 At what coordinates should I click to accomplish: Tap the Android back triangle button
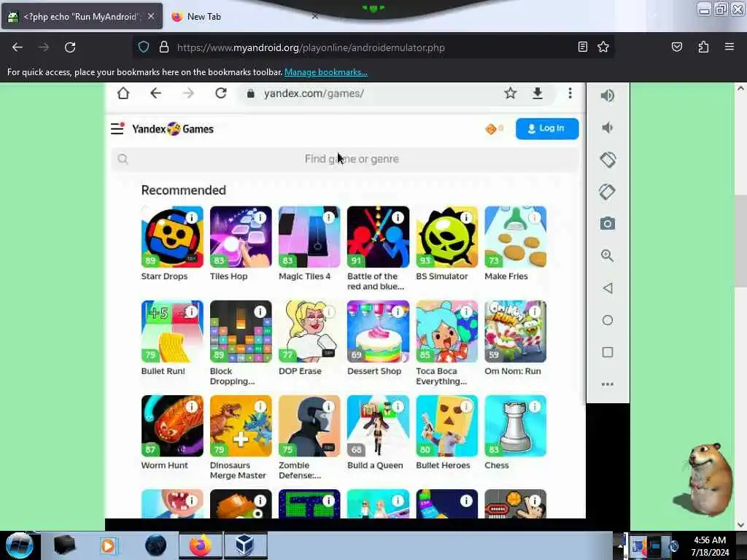608,288
